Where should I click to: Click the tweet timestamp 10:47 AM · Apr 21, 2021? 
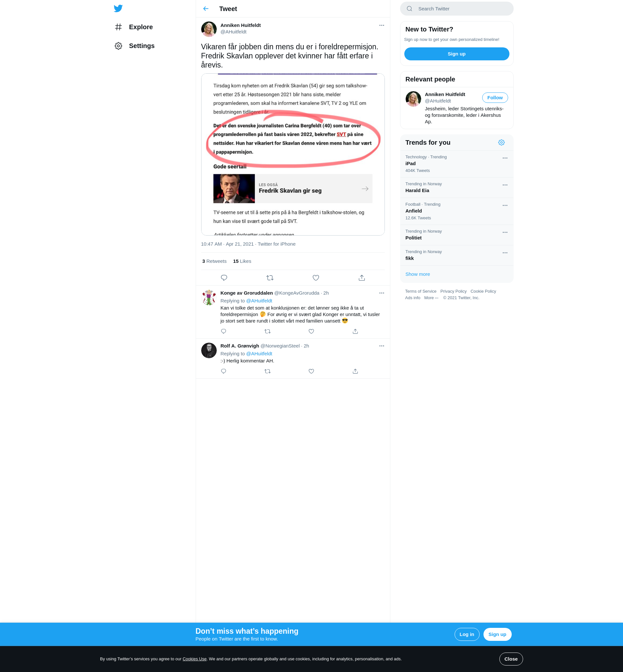pos(227,244)
